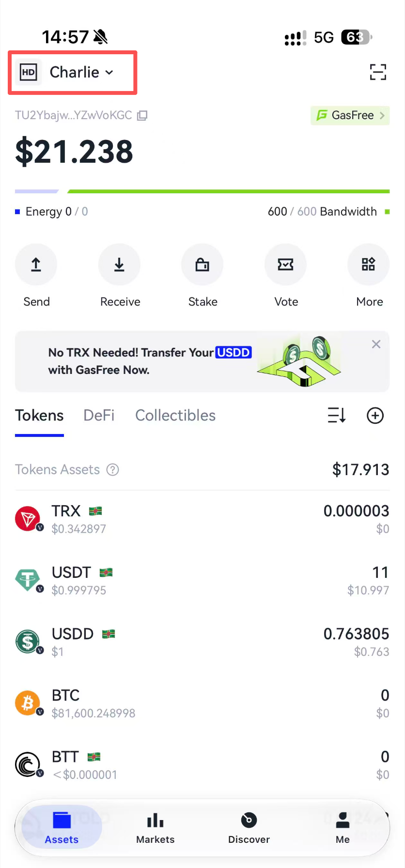Switch to the DeFi tab

(x=99, y=416)
